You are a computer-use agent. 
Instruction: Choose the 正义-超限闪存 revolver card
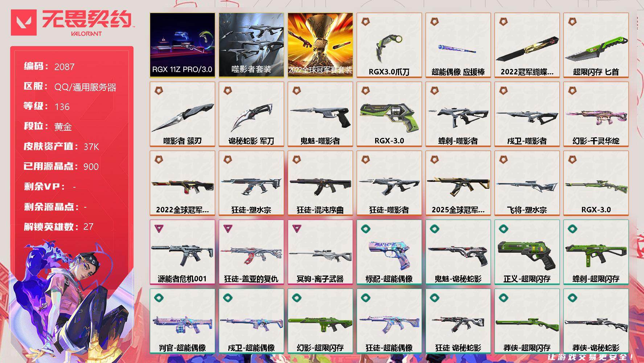[x=527, y=252]
